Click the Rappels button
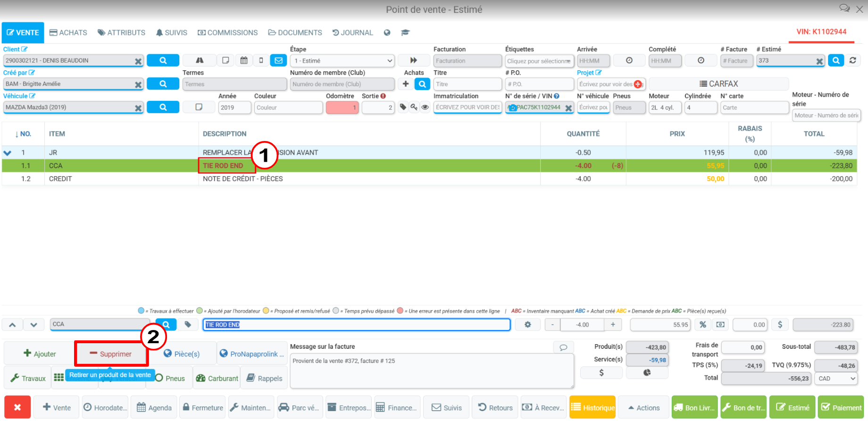The image size is (868, 421). (x=264, y=378)
